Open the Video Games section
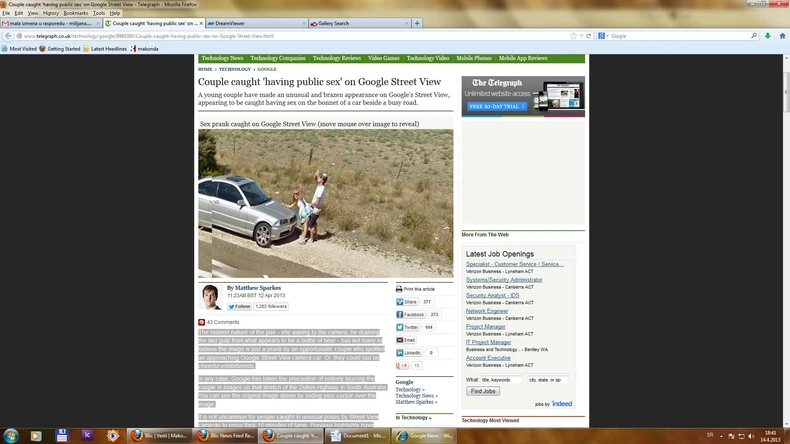The height and width of the screenshot is (444, 790). 383,59
